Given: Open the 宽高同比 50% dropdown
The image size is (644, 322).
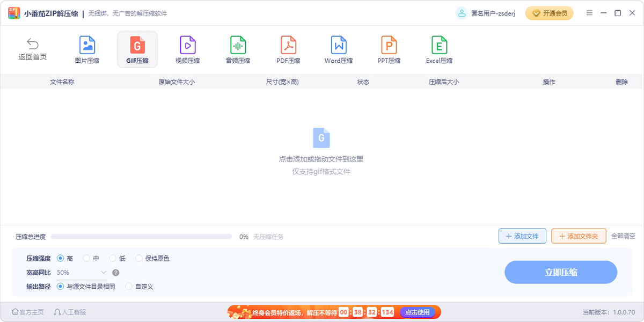Looking at the screenshot, I should pyautogui.click(x=82, y=273).
